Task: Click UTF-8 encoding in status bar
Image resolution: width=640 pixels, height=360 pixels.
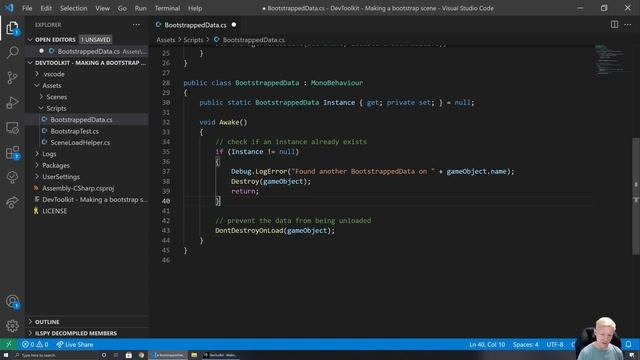Action: point(555,344)
